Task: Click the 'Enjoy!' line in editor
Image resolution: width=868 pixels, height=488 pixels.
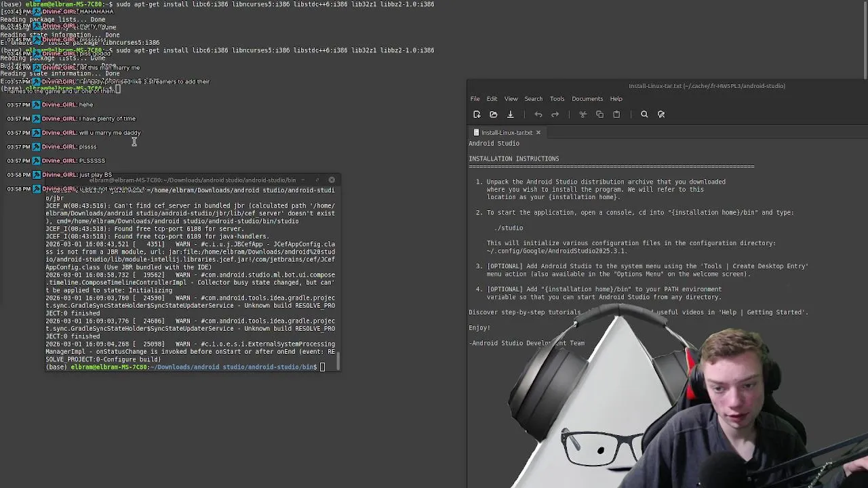Action: [479, 328]
